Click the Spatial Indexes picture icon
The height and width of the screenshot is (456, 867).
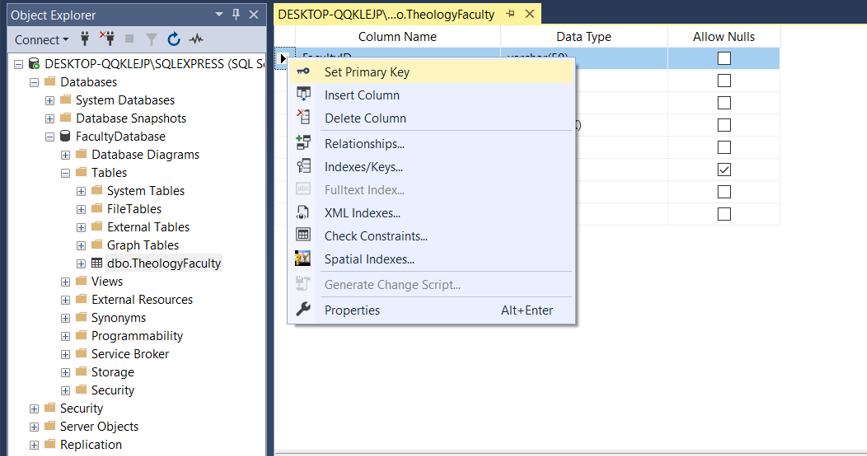click(302, 258)
